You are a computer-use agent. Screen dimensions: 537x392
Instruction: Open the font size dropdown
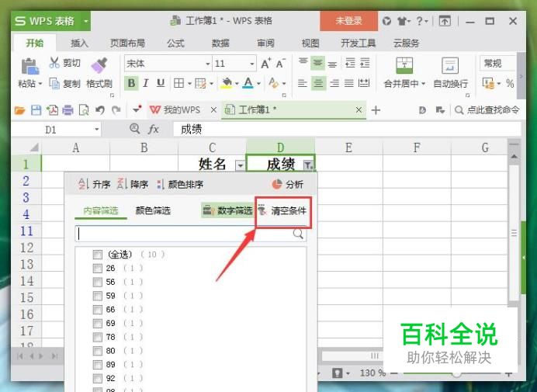(x=252, y=64)
